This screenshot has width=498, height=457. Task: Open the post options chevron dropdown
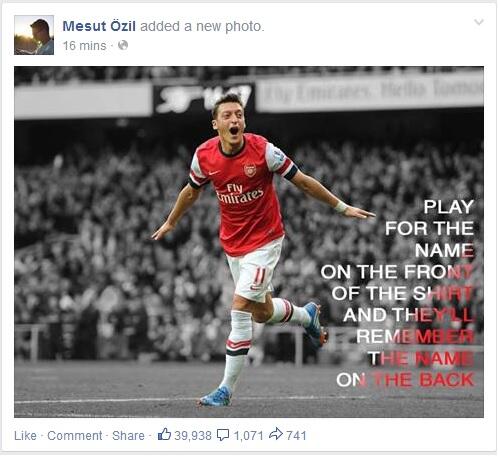click(x=479, y=22)
